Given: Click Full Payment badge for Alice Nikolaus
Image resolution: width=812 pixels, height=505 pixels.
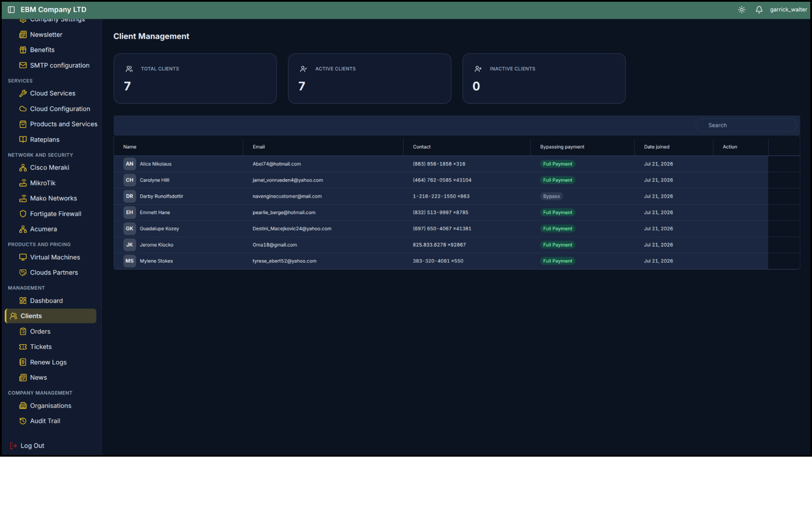Looking at the screenshot, I should point(557,164).
